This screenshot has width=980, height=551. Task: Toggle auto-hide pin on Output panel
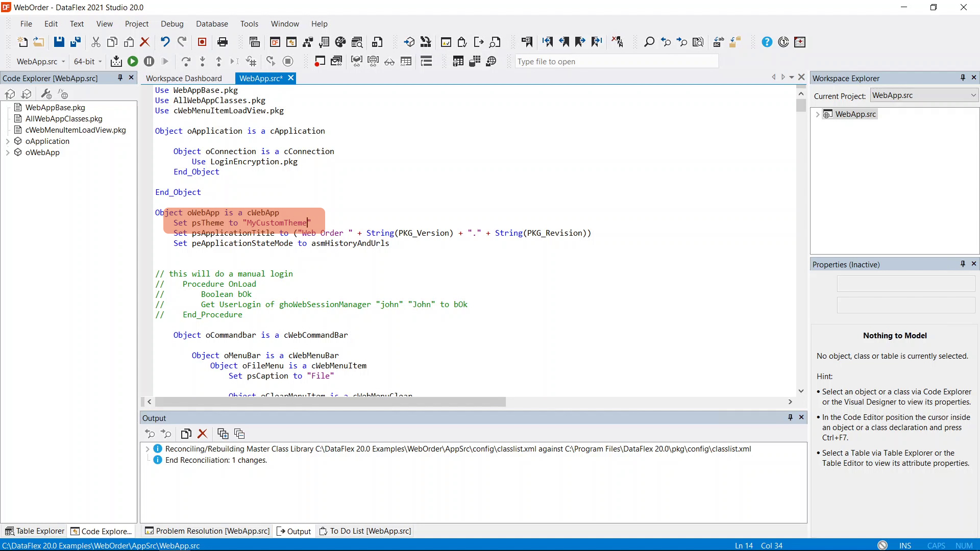pos(790,417)
